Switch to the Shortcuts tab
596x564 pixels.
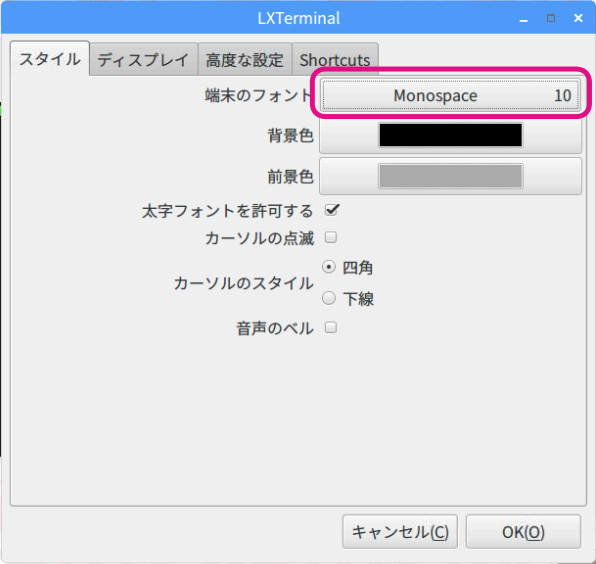pos(335,60)
